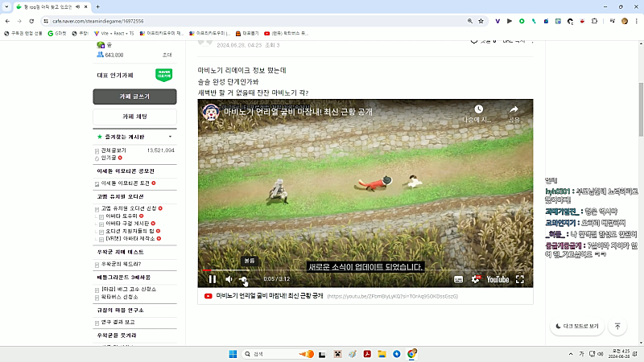
Task: Open the 아바타 구걸 게시판 board
Action: (x=127, y=224)
